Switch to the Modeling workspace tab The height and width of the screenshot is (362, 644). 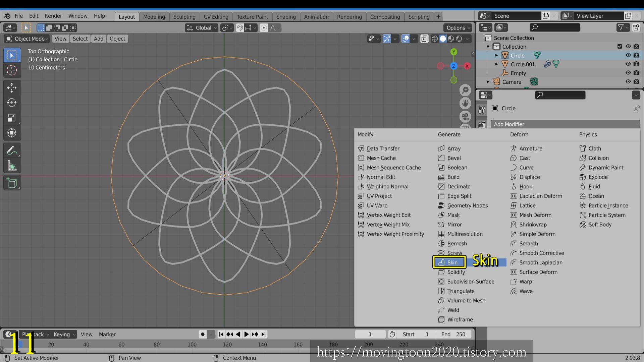[x=154, y=17]
